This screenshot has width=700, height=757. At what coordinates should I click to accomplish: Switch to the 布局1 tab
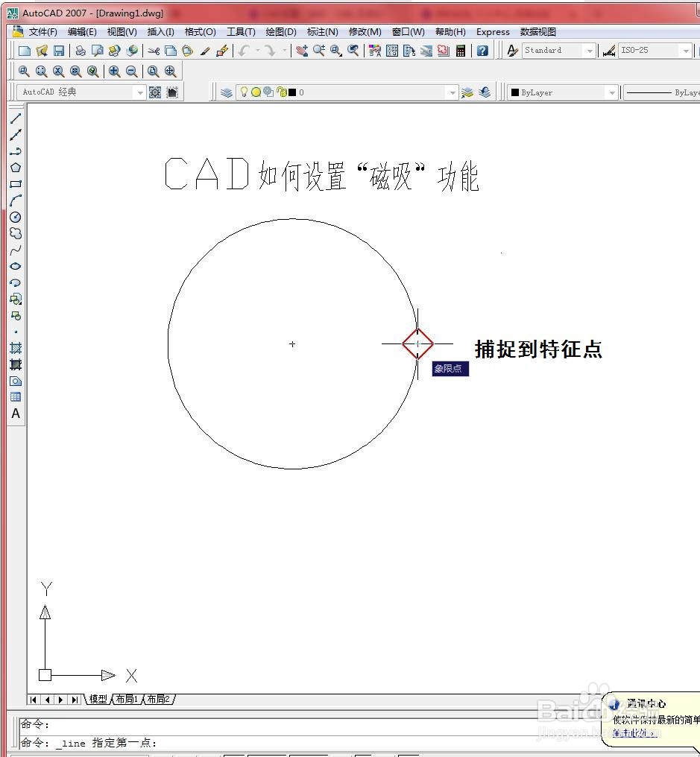click(128, 700)
